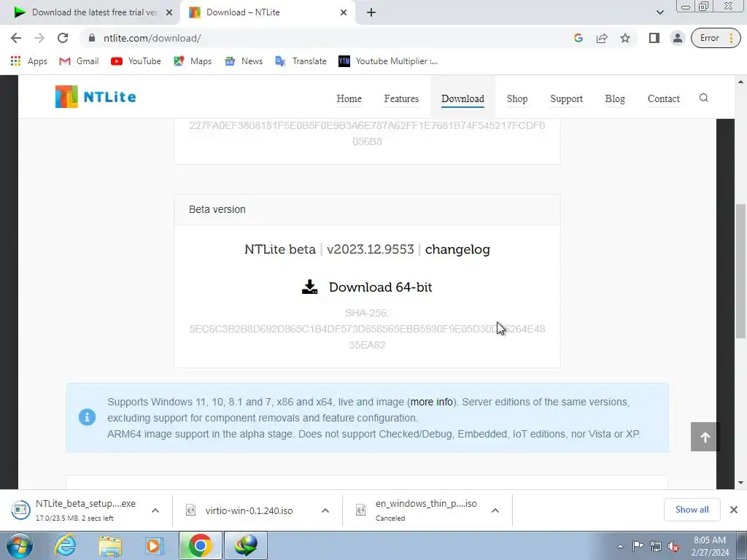Open the Action Center flag icon

[638, 546]
